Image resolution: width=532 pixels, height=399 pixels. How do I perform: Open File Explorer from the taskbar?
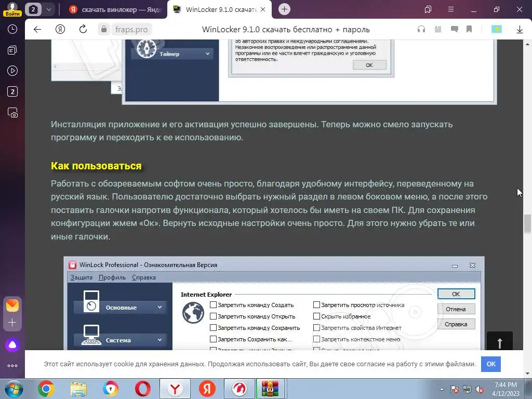(x=78, y=389)
